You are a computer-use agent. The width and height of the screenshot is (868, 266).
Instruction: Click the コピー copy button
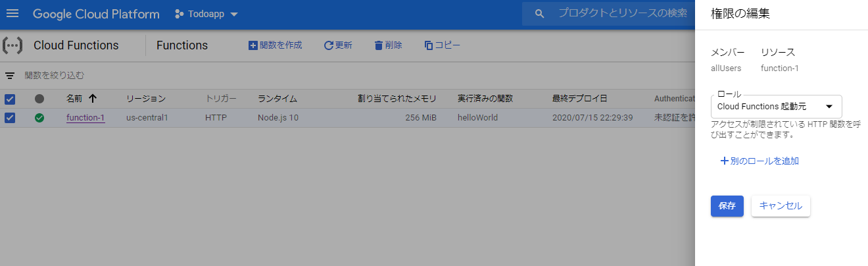[x=442, y=45]
